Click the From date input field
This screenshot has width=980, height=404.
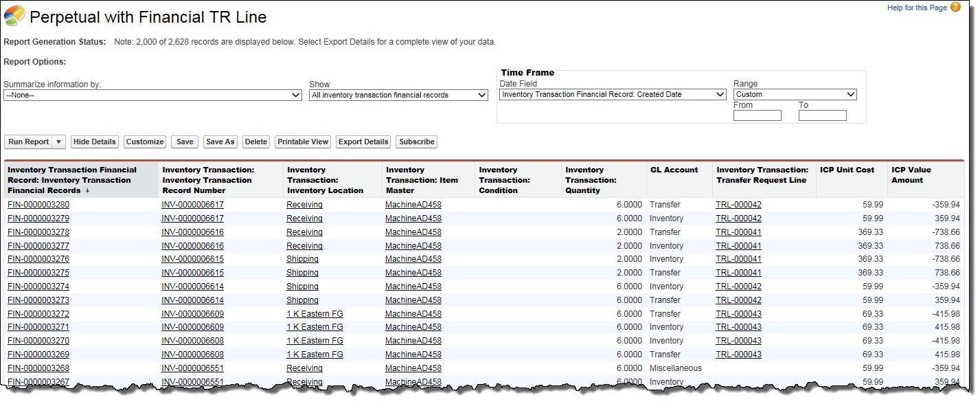tap(757, 115)
